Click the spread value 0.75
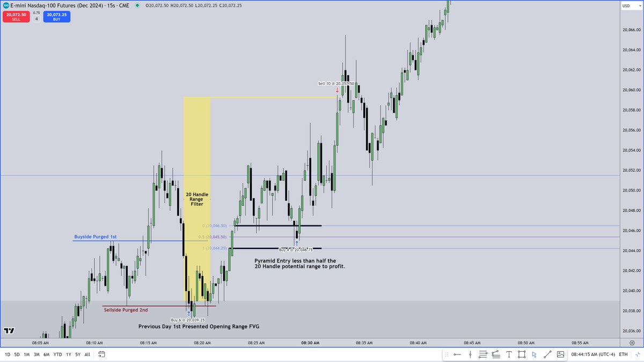The height and width of the screenshot is (362, 644). 36,12
